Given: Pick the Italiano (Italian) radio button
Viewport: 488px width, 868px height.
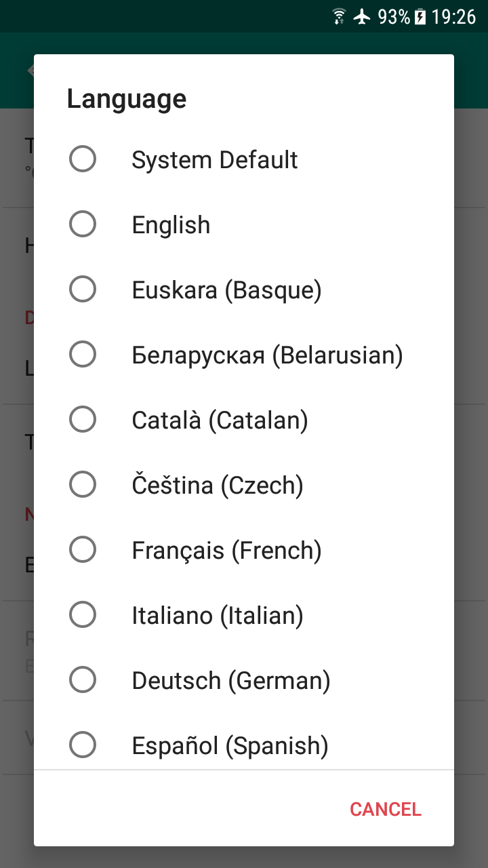Looking at the screenshot, I should click(83, 615).
